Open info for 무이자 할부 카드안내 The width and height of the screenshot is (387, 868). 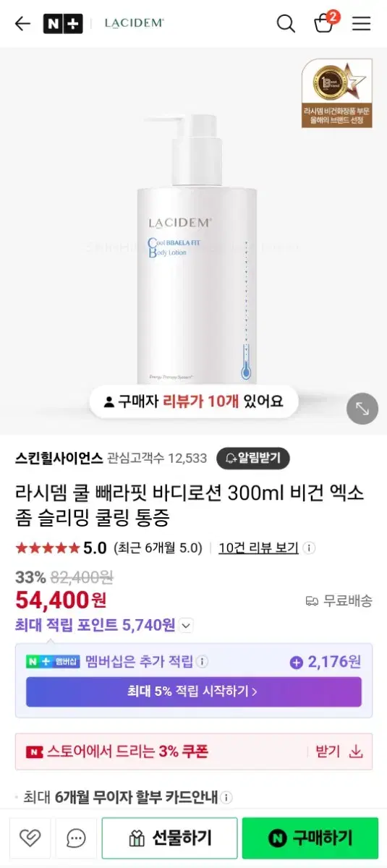pyautogui.click(x=226, y=797)
